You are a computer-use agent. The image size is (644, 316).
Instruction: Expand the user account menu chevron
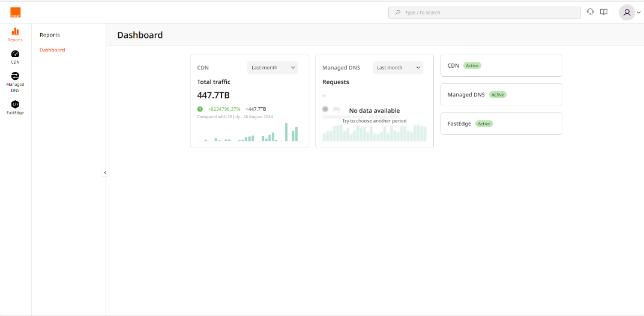point(639,13)
